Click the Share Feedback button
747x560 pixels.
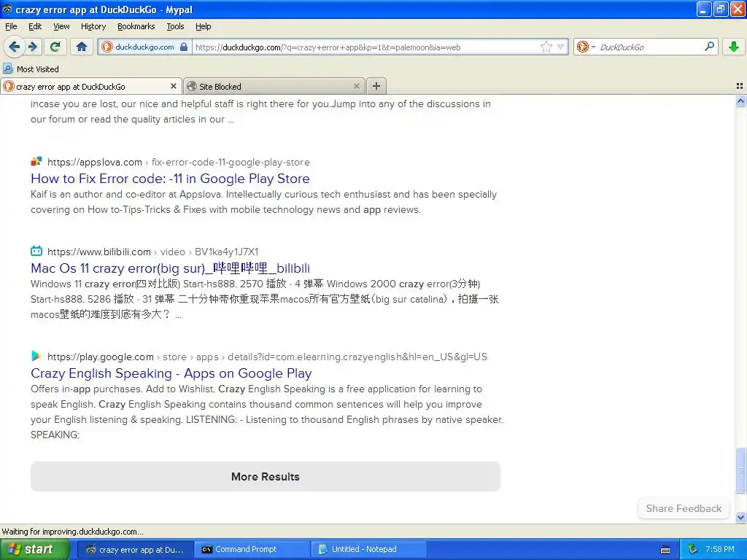pos(684,508)
